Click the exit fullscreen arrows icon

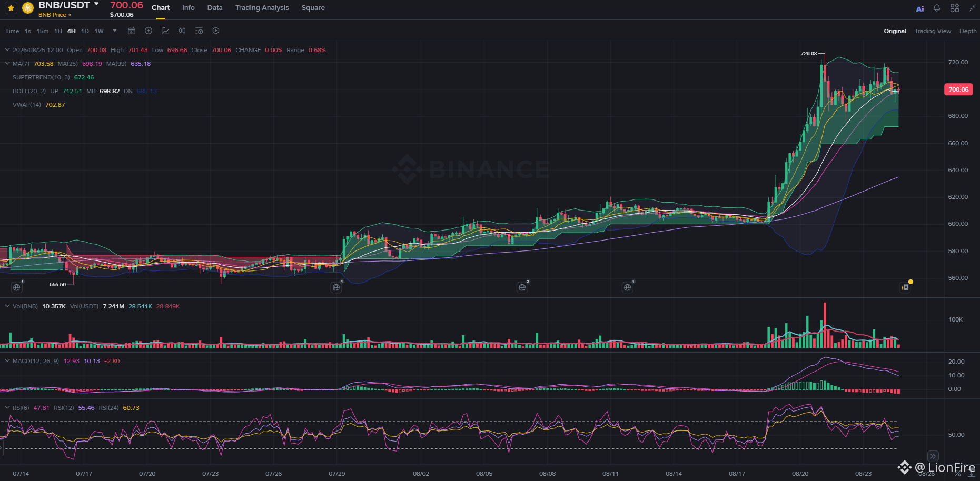[x=972, y=8]
